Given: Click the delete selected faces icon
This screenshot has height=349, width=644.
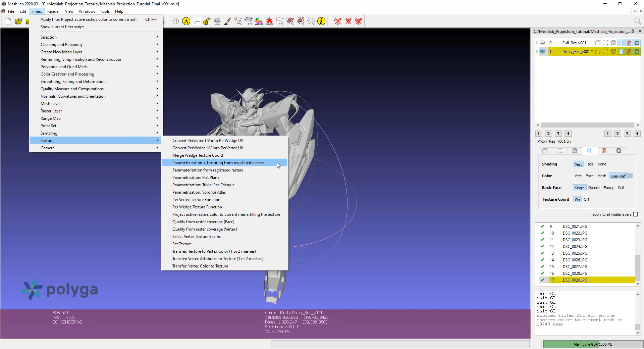Looking at the screenshot, I should click(348, 21).
